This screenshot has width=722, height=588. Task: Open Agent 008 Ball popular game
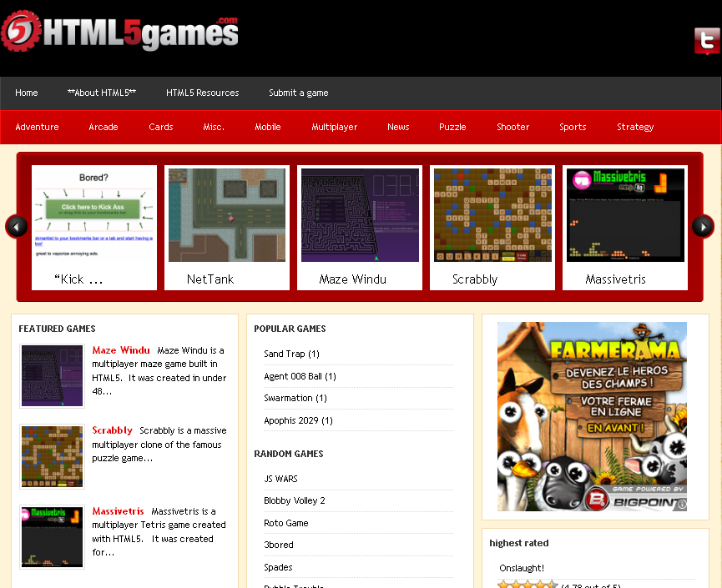click(x=300, y=376)
